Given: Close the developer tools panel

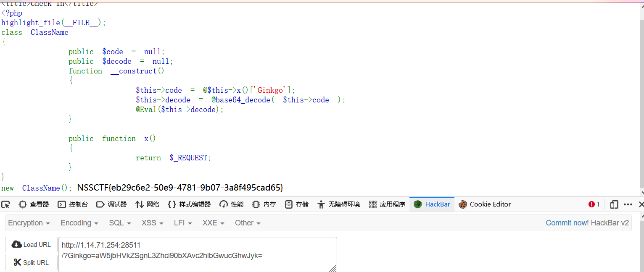Looking at the screenshot, I should pyautogui.click(x=641, y=204).
